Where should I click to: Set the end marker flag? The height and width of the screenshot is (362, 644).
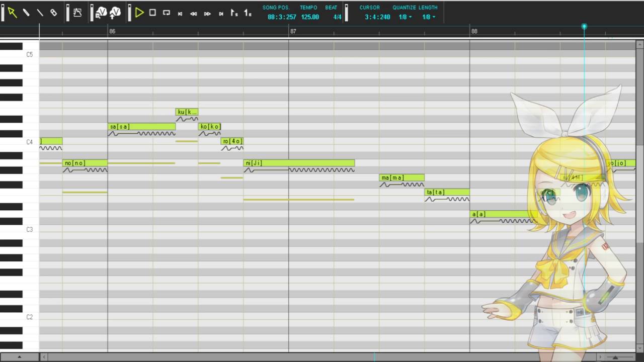[248, 13]
